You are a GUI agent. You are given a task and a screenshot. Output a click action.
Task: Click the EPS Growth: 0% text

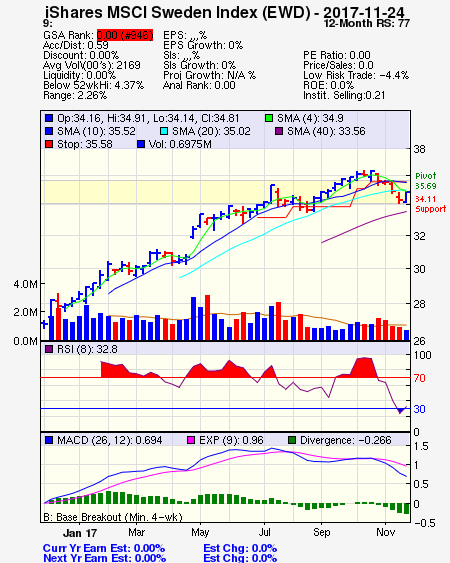pos(203,45)
